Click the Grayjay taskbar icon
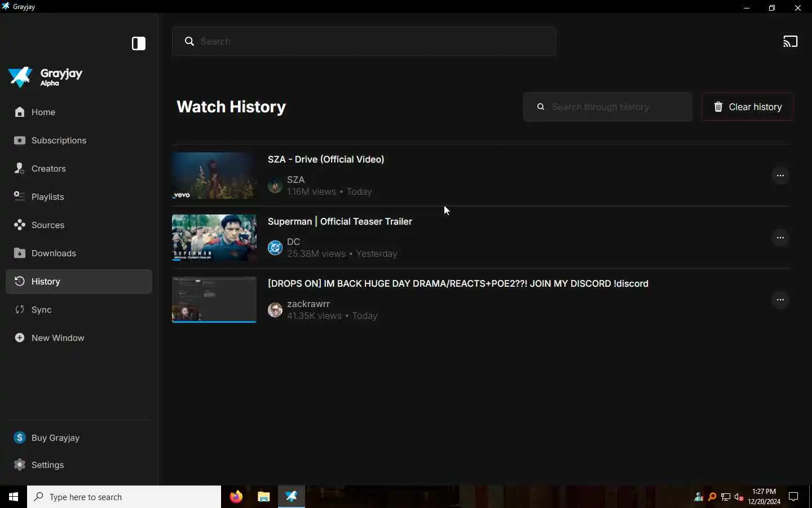This screenshot has height=508, width=812. [x=292, y=497]
